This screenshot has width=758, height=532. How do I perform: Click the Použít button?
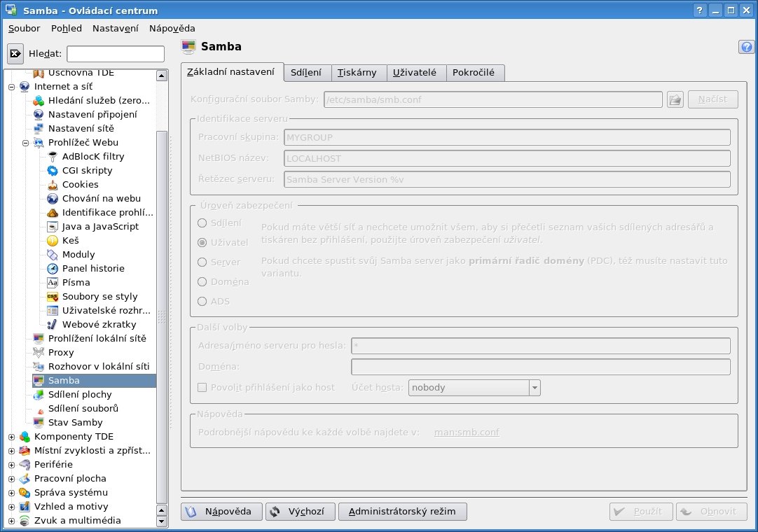click(641, 512)
